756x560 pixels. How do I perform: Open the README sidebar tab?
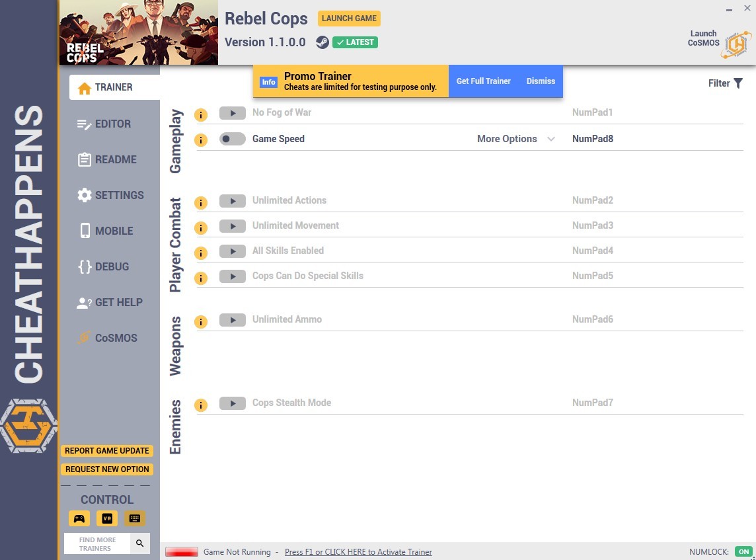tap(107, 159)
